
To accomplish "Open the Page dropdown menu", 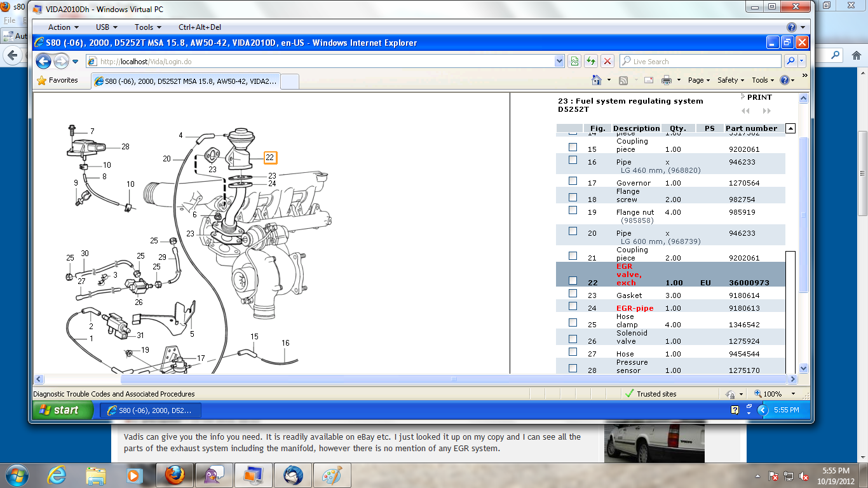I will click(x=699, y=80).
